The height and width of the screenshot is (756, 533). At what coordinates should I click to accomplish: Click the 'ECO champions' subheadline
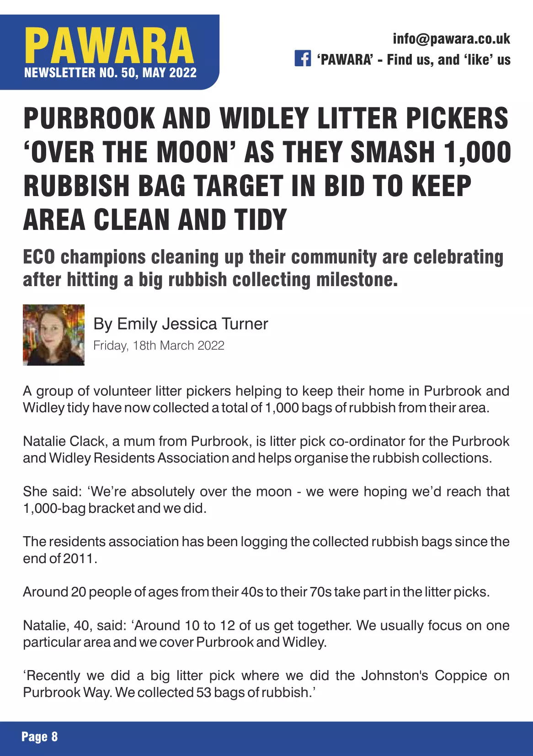click(x=263, y=268)
